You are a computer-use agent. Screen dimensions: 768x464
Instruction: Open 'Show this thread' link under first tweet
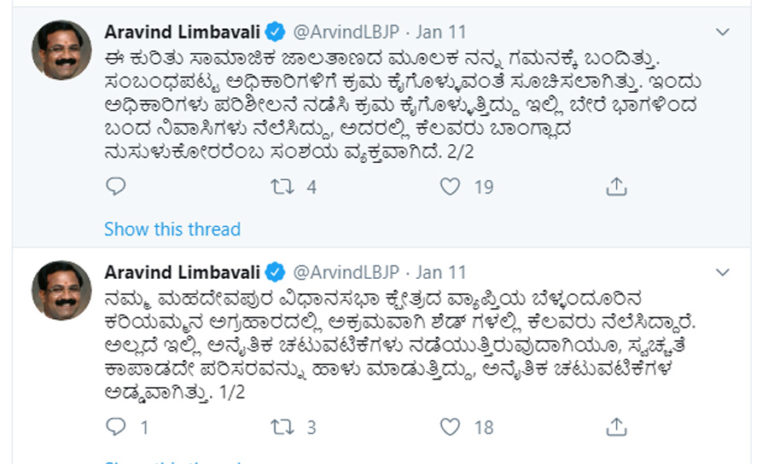tap(172, 229)
